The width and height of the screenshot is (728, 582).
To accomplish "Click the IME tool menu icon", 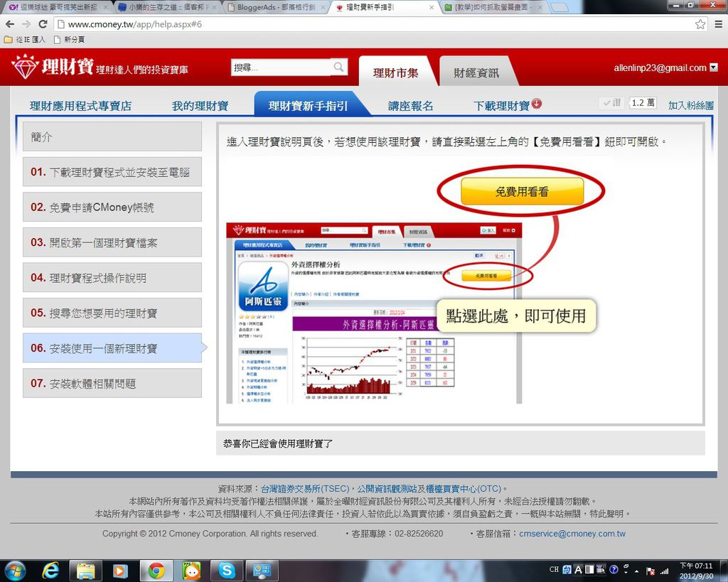I will [601, 569].
